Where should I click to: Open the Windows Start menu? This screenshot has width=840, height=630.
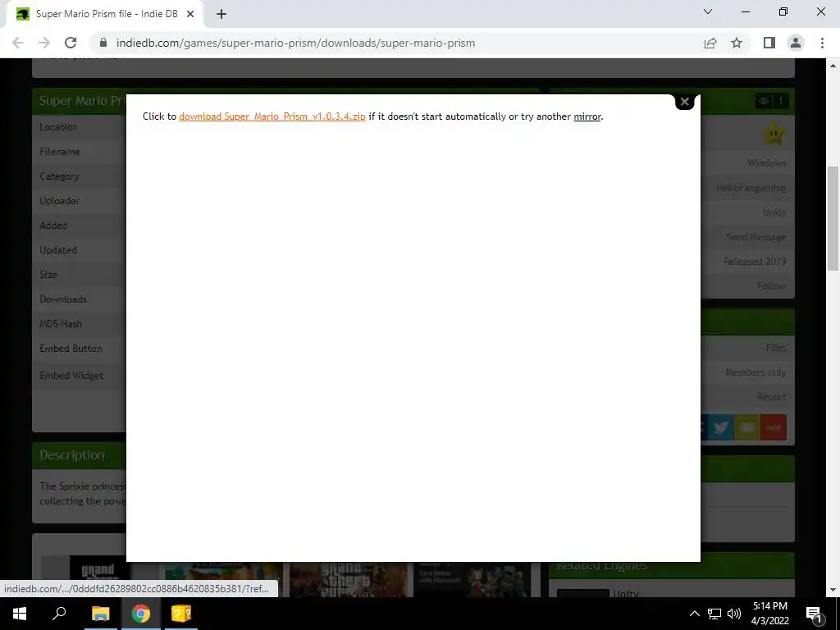click(20, 614)
